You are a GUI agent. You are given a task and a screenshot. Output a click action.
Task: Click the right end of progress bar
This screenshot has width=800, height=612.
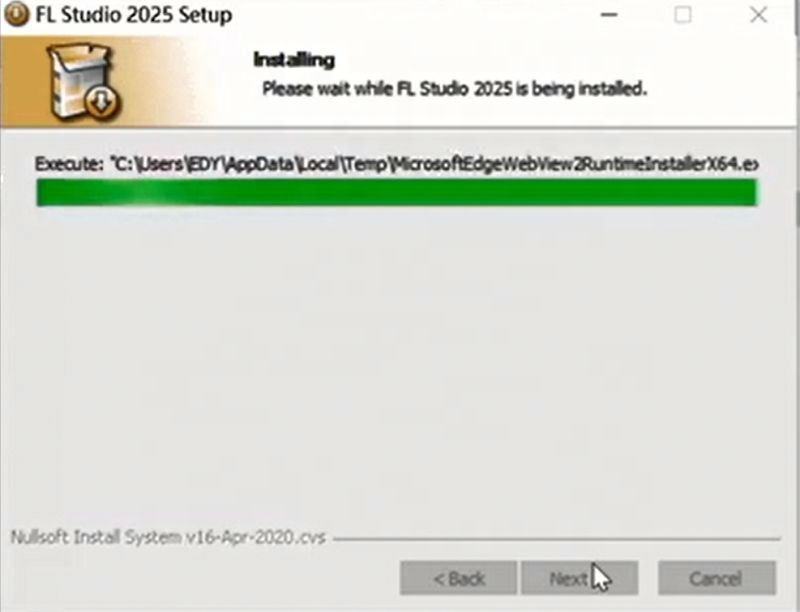click(754, 193)
